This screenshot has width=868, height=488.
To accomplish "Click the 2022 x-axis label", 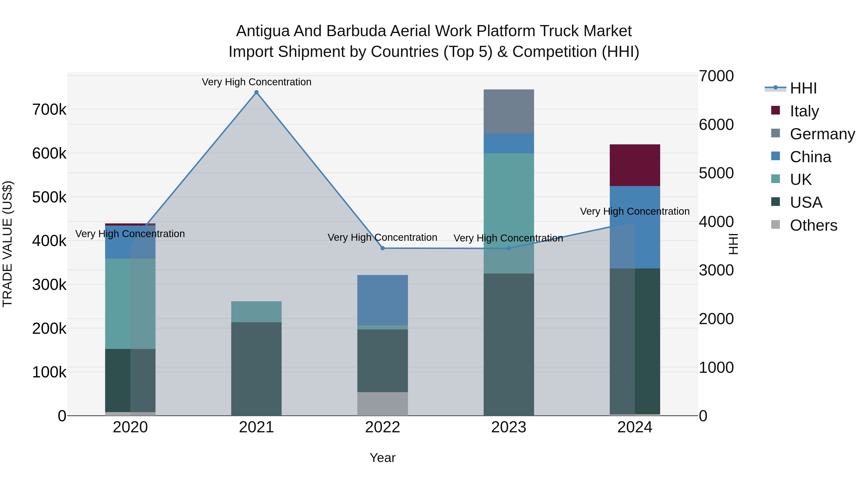I will click(x=382, y=427).
